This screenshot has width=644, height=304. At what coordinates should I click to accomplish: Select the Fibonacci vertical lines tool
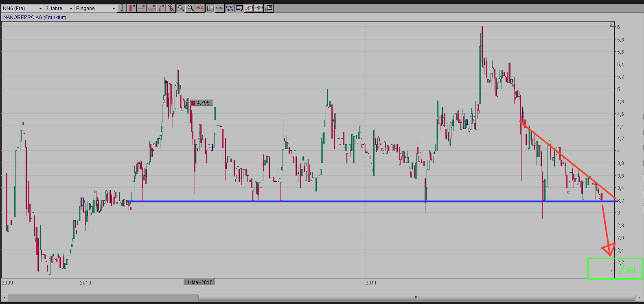tap(131, 8)
